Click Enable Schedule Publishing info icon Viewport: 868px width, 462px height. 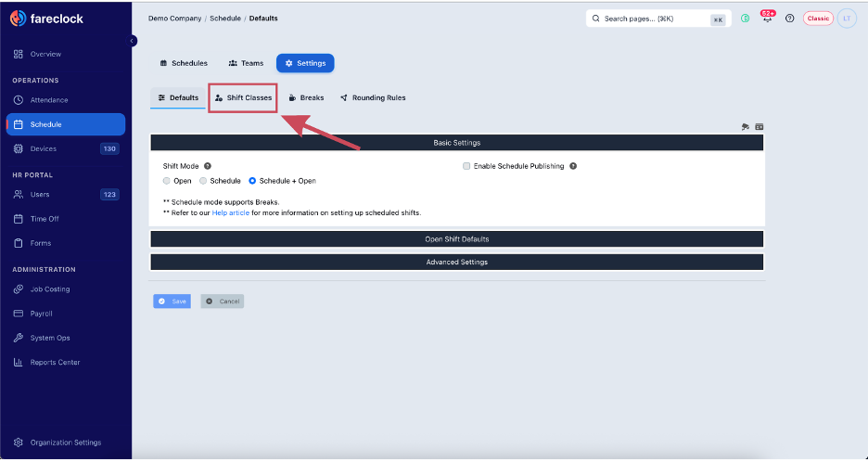click(x=573, y=166)
